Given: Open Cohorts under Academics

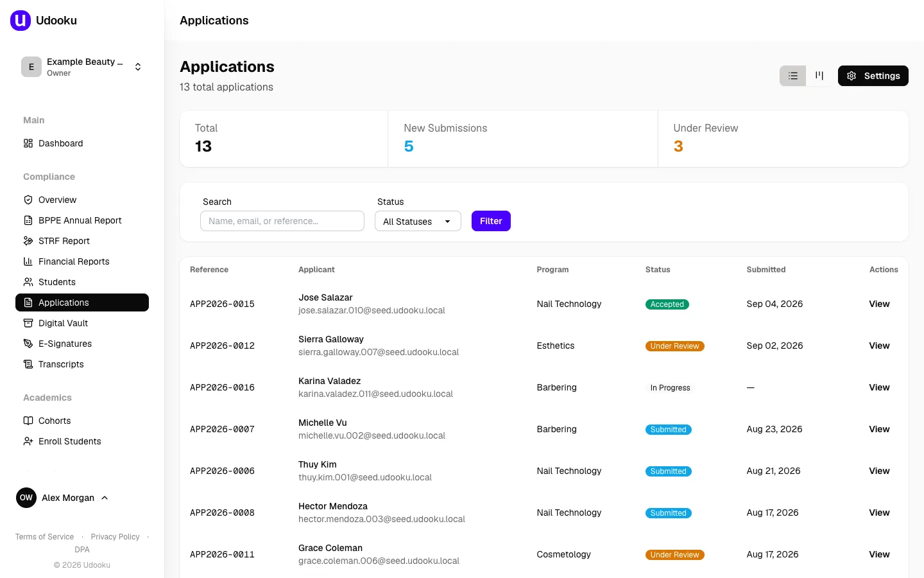Looking at the screenshot, I should pos(82,421).
